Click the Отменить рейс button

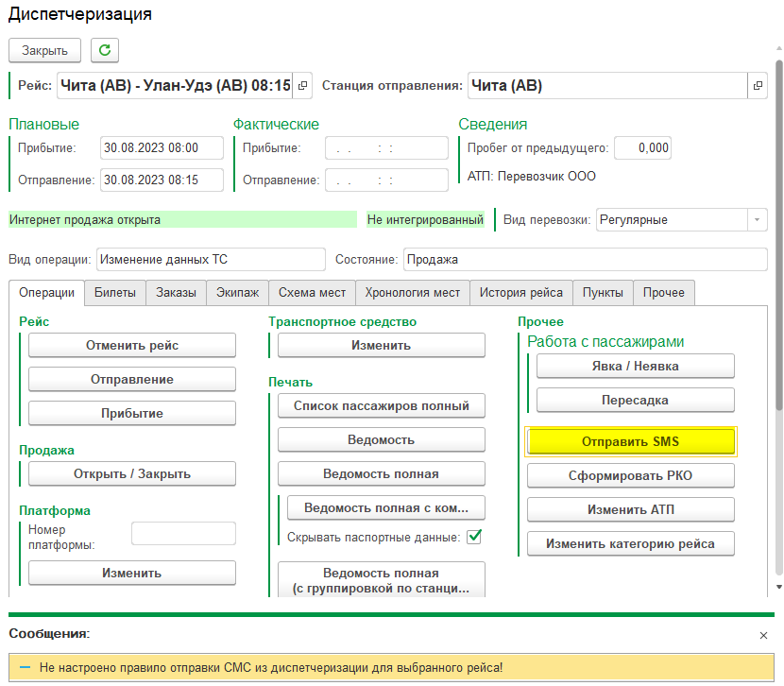click(132, 346)
